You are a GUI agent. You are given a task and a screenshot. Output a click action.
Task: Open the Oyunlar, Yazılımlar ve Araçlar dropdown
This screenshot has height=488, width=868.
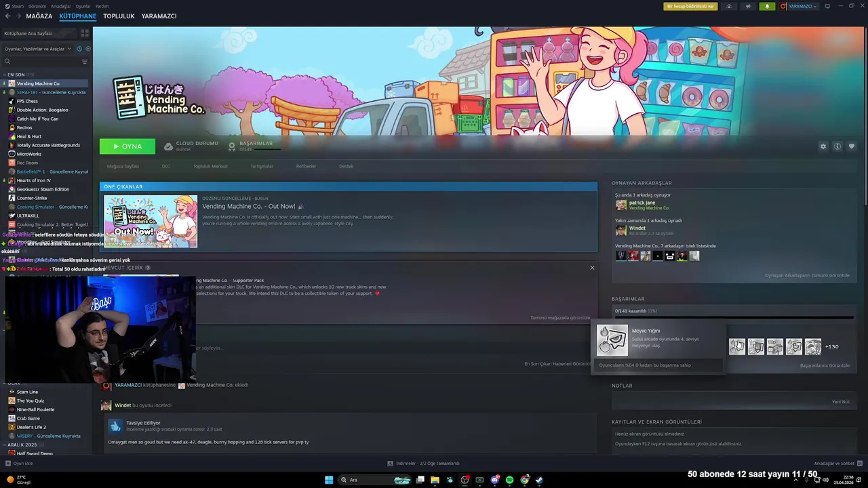(x=37, y=49)
